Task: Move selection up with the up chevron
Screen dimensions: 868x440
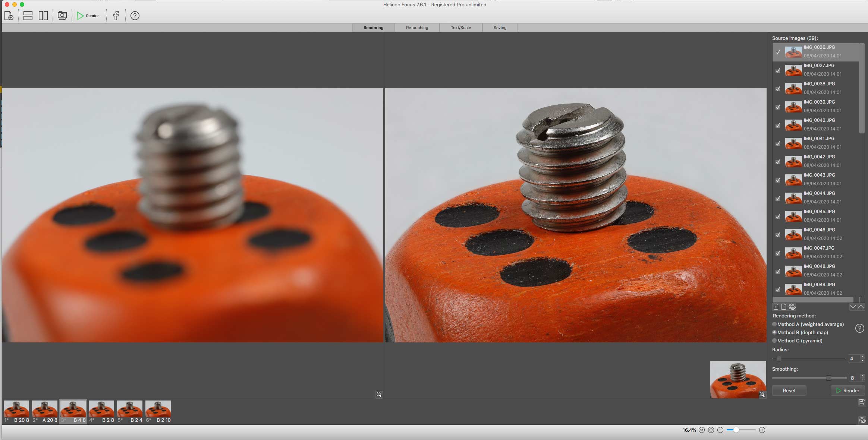Action: [861, 307]
